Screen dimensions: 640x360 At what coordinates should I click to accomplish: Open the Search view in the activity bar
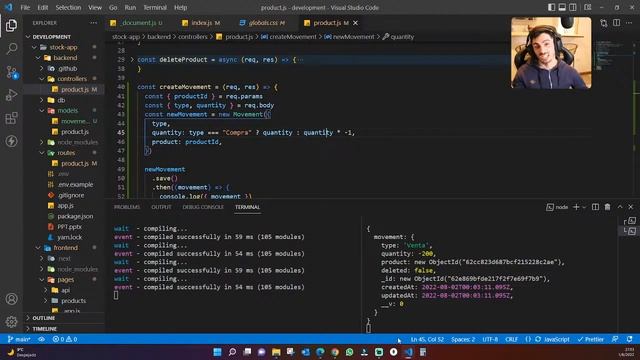[x=11, y=49]
